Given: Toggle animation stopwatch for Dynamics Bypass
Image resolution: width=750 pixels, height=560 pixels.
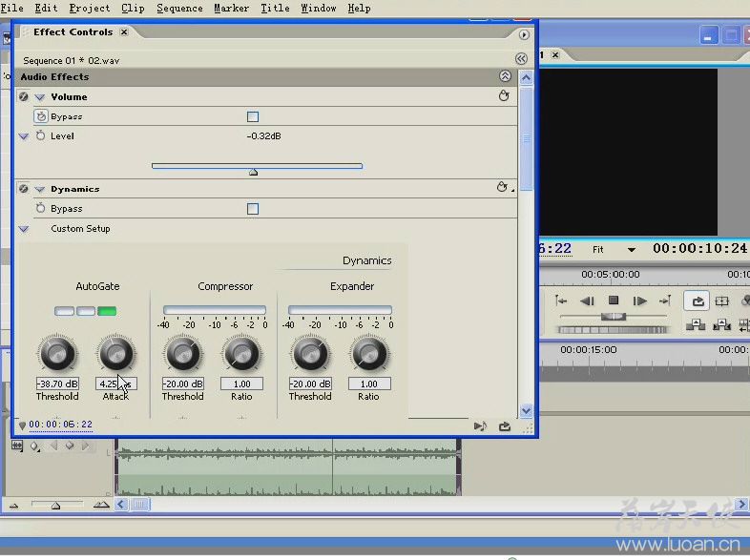Looking at the screenshot, I should [x=41, y=208].
